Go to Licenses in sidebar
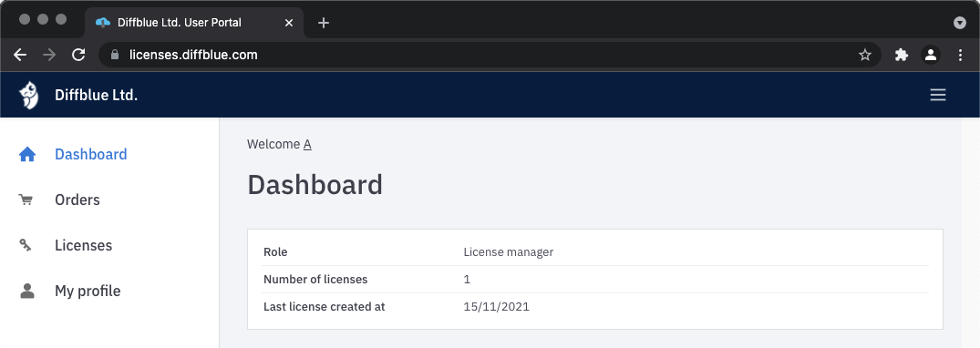The width and height of the screenshot is (980, 348). click(x=83, y=246)
